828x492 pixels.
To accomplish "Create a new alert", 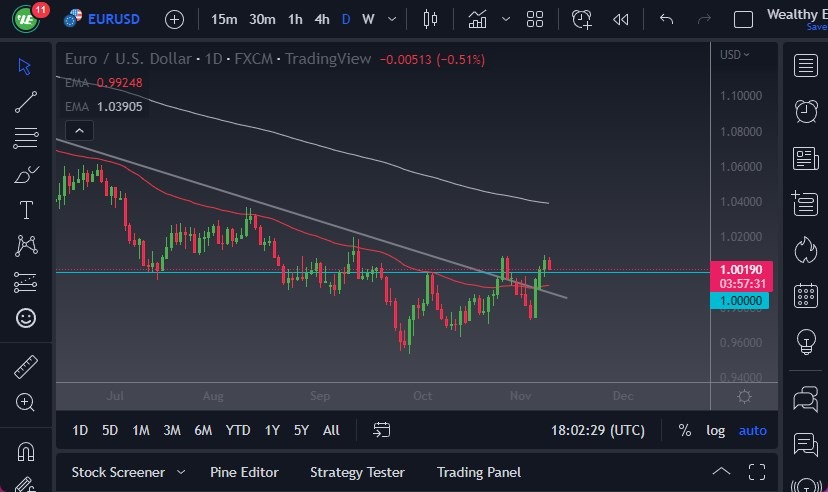I will tap(581, 20).
